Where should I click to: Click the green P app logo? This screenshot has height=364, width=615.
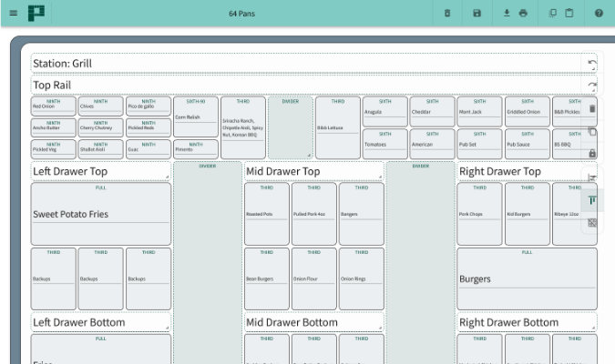click(36, 13)
